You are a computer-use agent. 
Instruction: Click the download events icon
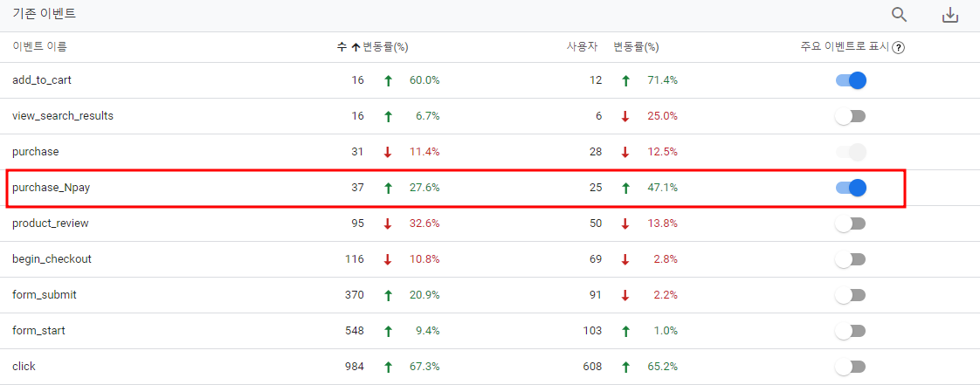[x=950, y=15]
